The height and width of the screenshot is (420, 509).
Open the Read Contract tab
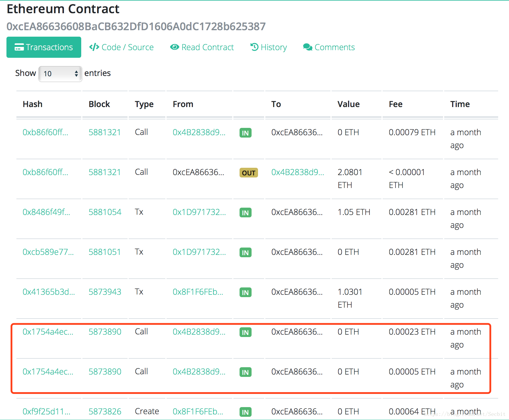pyautogui.click(x=202, y=47)
